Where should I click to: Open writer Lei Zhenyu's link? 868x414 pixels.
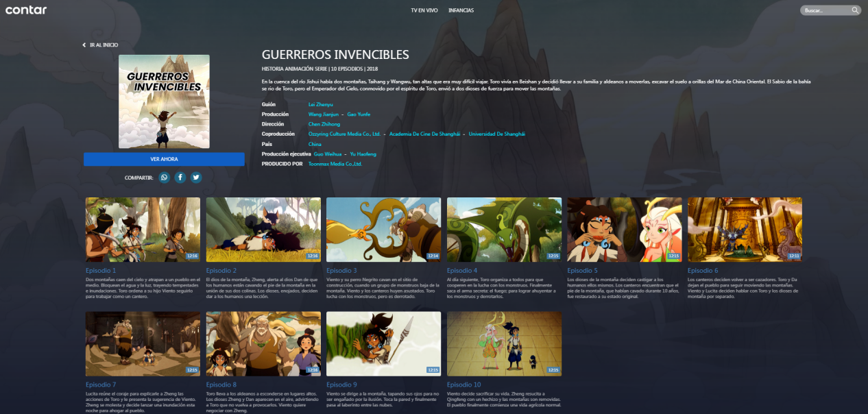tap(321, 104)
